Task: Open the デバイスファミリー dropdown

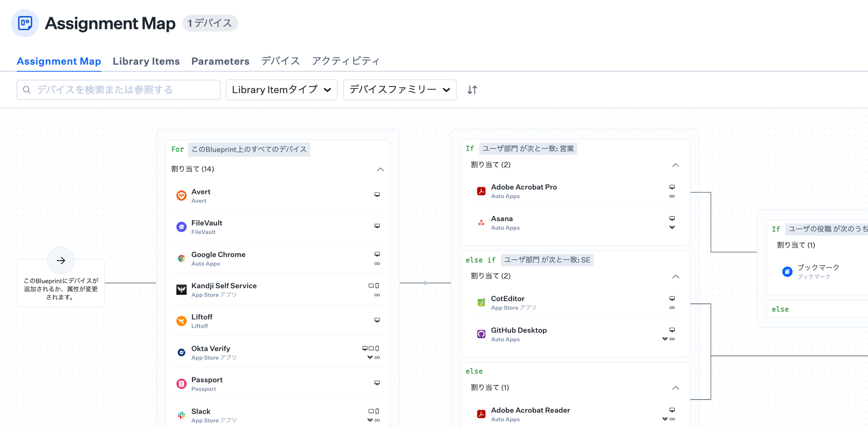Action: tap(399, 90)
